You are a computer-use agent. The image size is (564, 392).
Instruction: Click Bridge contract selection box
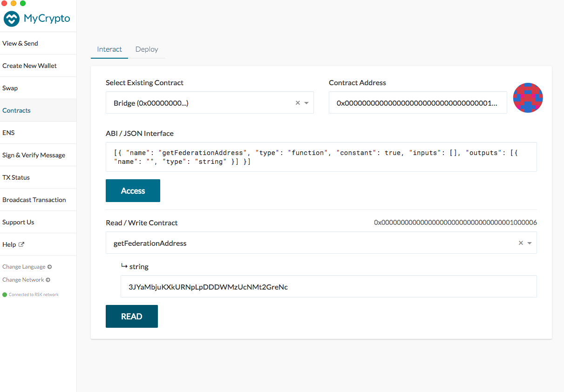[210, 102]
